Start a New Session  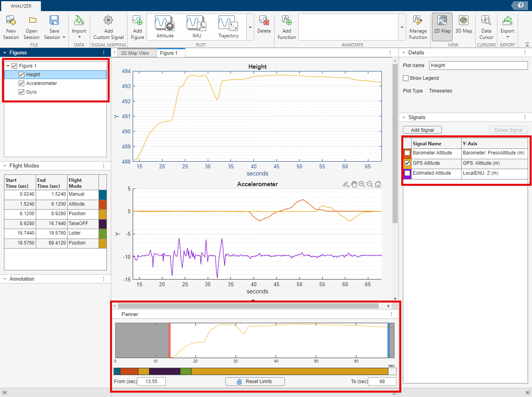[11, 27]
